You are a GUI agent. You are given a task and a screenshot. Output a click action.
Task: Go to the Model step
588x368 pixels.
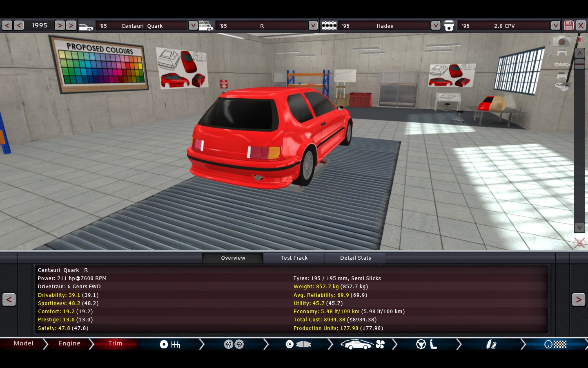pyautogui.click(x=23, y=343)
